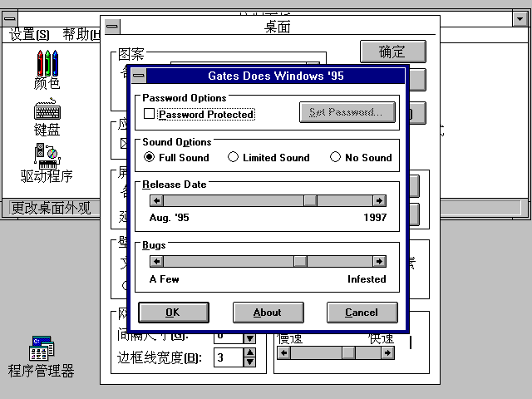This screenshot has width=532, height=399.
Task: Dismiss the dialog with Cancel
Action: [x=362, y=313]
